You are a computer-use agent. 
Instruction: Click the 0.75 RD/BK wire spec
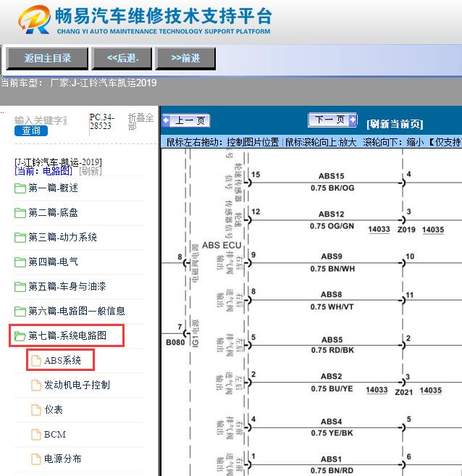[x=332, y=351]
